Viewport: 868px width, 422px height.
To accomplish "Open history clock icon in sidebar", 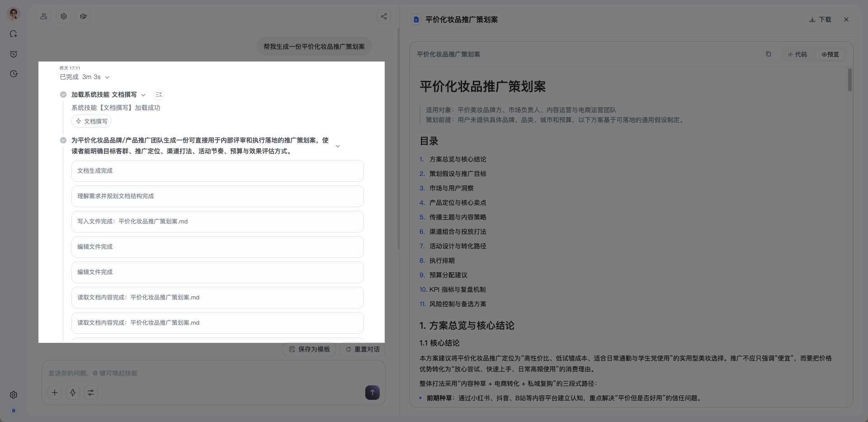I will tap(14, 74).
